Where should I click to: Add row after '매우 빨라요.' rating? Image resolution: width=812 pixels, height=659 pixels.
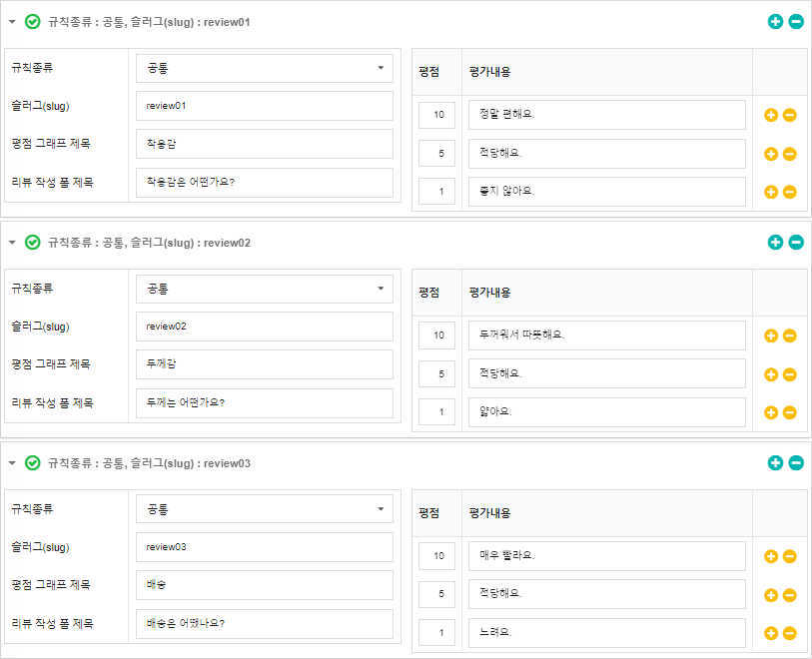click(x=771, y=556)
